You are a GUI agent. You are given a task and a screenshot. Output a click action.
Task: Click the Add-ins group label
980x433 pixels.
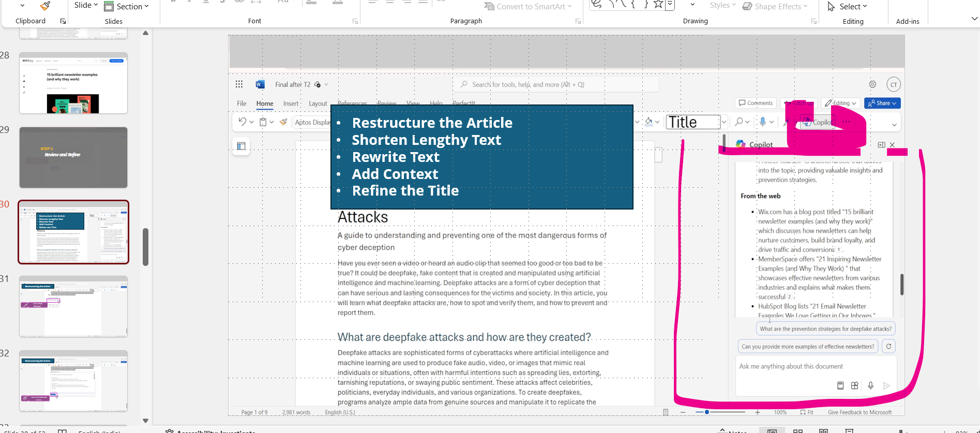[908, 21]
